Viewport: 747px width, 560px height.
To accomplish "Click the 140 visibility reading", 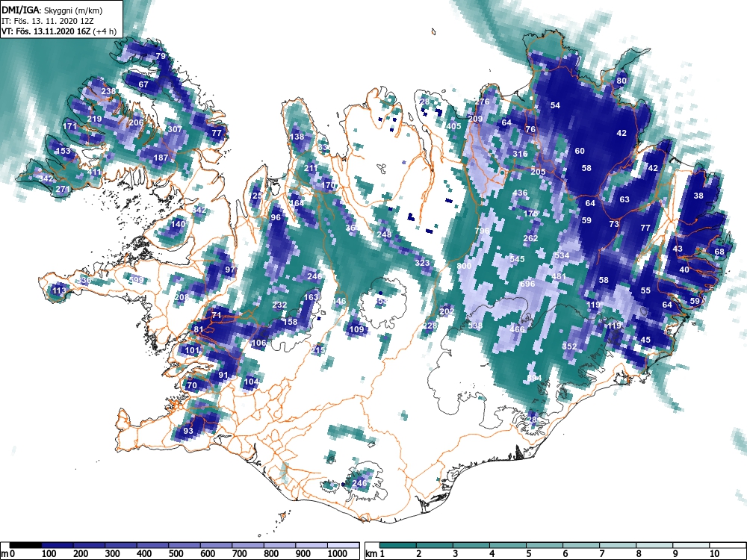I will 178,224.
